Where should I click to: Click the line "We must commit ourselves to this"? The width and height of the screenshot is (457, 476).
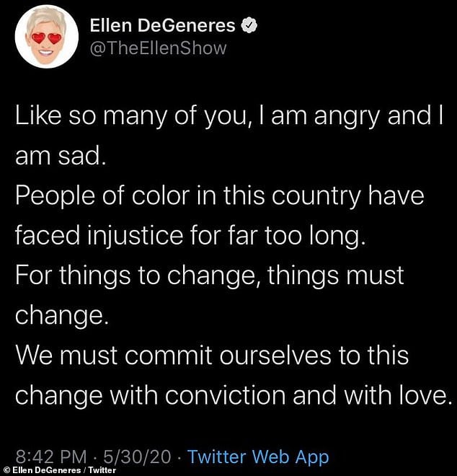pos(212,356)
